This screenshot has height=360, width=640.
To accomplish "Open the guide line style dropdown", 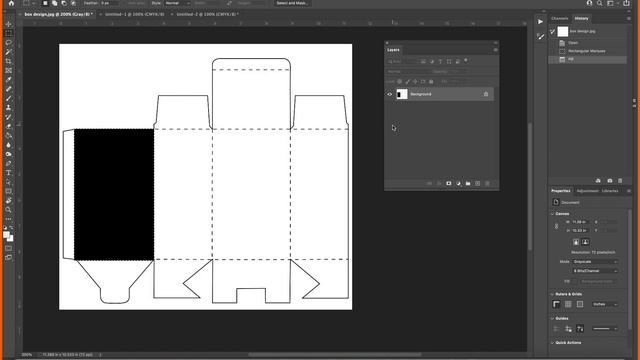I will pos(605,329).
